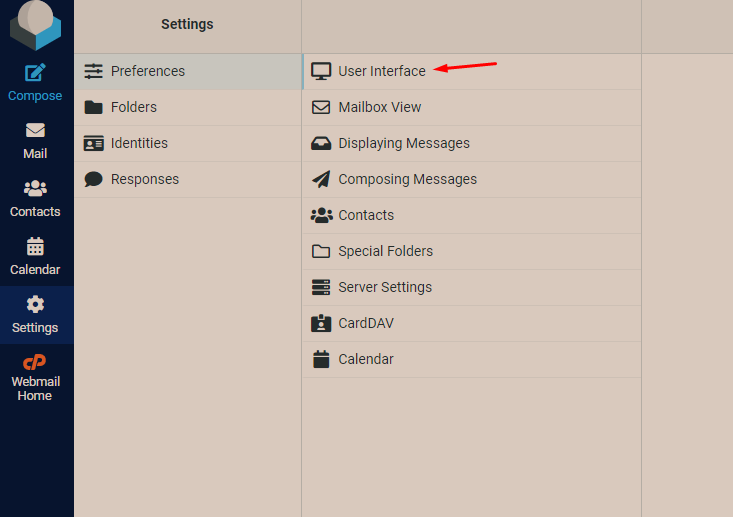Click the User Interface monitor icon

tap(321, 71)
